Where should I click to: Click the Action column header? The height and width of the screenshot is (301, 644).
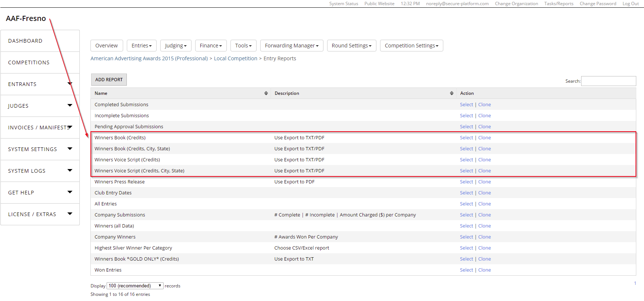pos(467,93)
